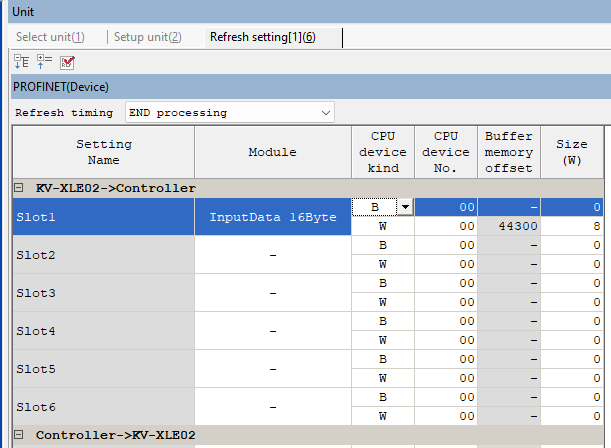Click the CPU device kind column header
Screen dimensions: 611x448
(x=383, y=152)
